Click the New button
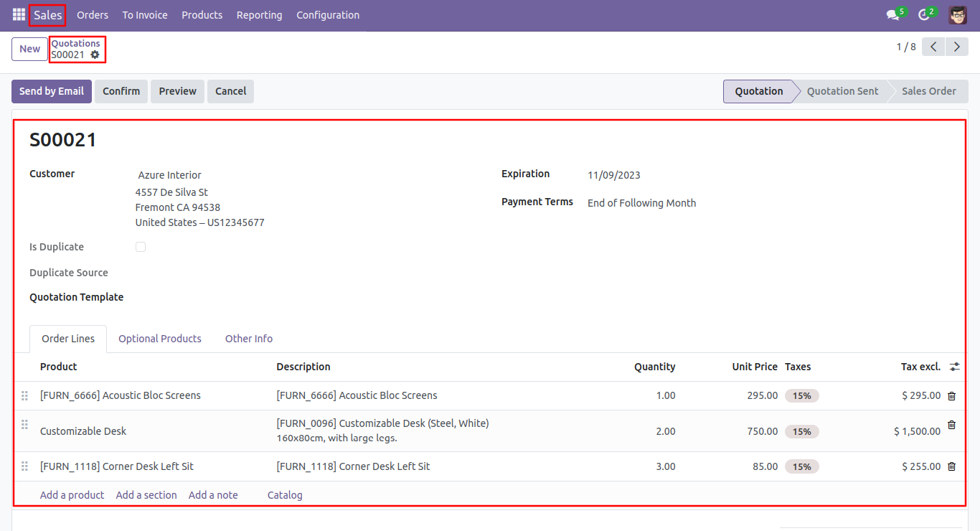This screenshot has height=531, width=980. click(29, 49)
